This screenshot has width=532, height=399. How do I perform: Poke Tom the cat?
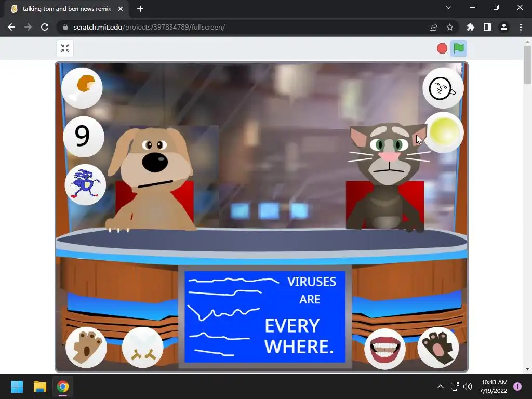click(388, 177)
